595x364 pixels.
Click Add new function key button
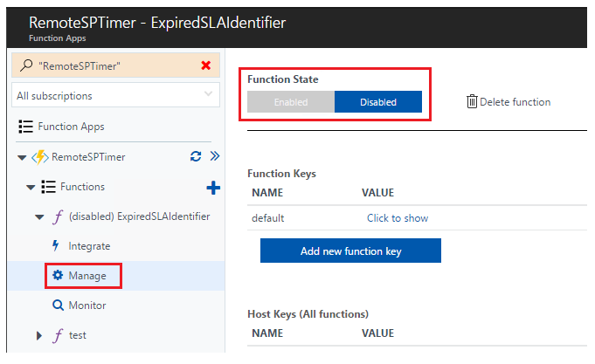tap(350, 251)
